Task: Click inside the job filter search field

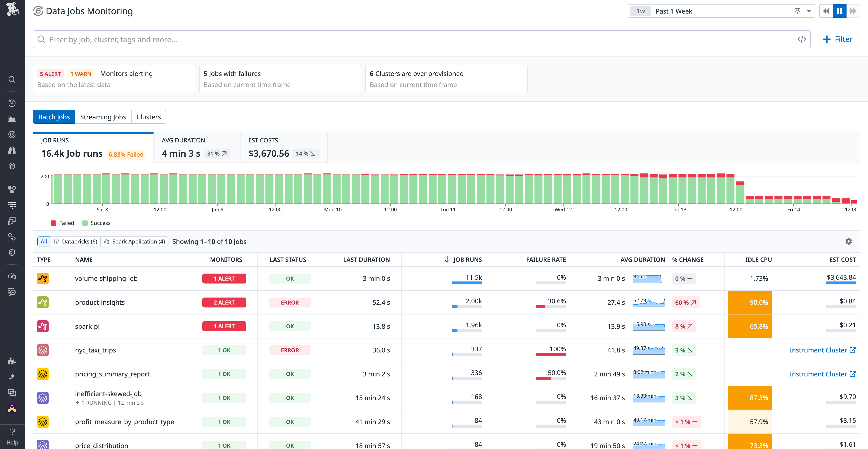Action: click(x=236, y=39)
